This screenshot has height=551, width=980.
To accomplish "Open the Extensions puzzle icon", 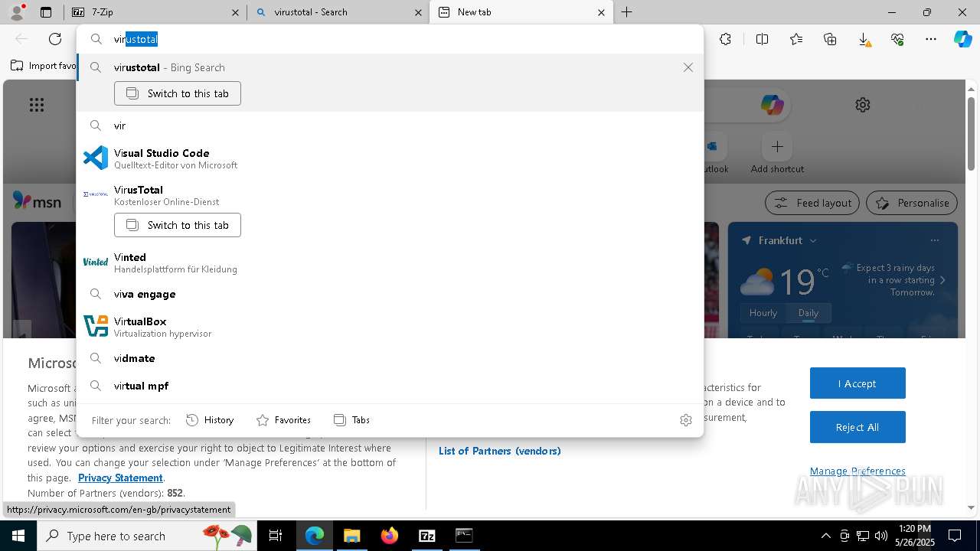I will tap(725, 39).
